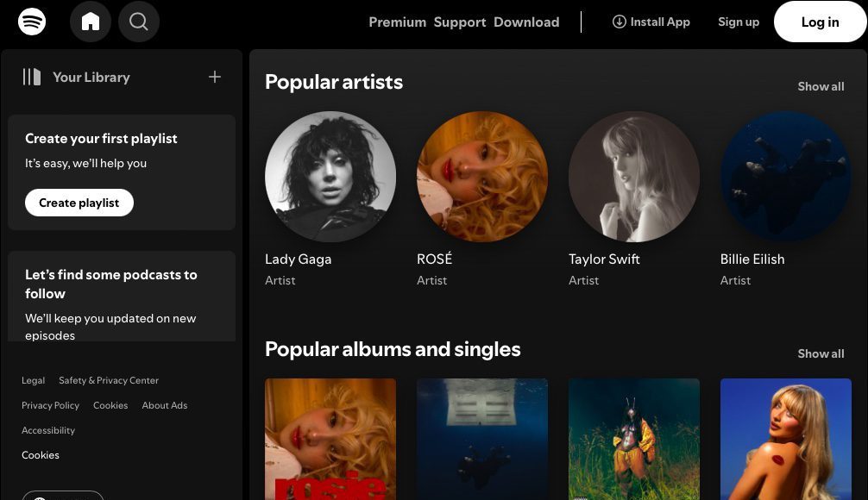The width and height of the screenshot is (868, 500).
Task: Open the Download menu link
Action: pyautogui.click(x=526, y=22)
